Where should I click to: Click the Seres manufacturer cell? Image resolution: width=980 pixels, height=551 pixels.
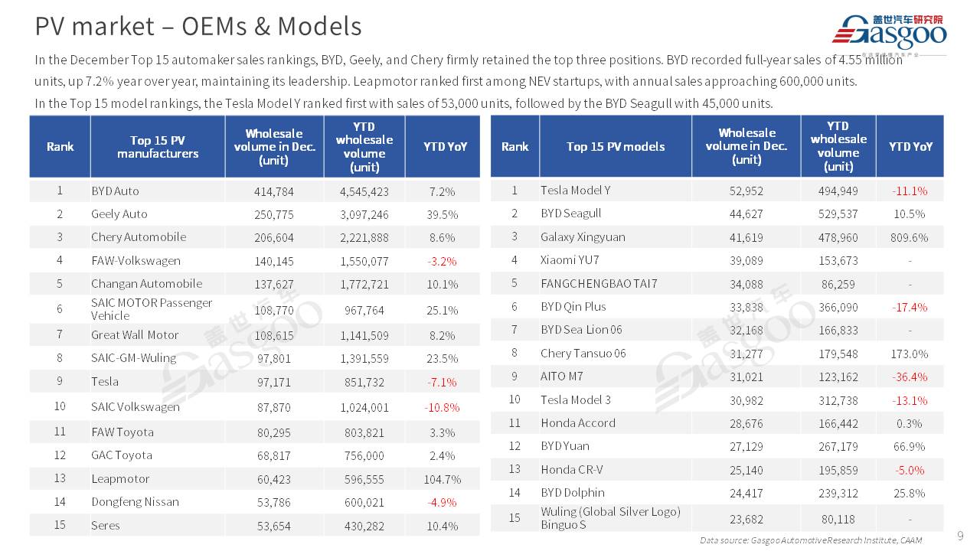tap(106, 526)
